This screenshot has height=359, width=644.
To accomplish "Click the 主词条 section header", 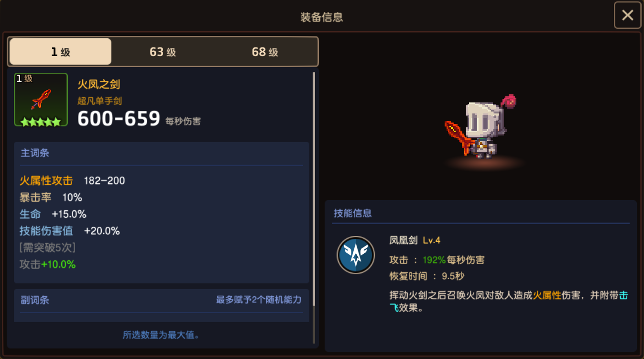I will (x=35, y=153).
